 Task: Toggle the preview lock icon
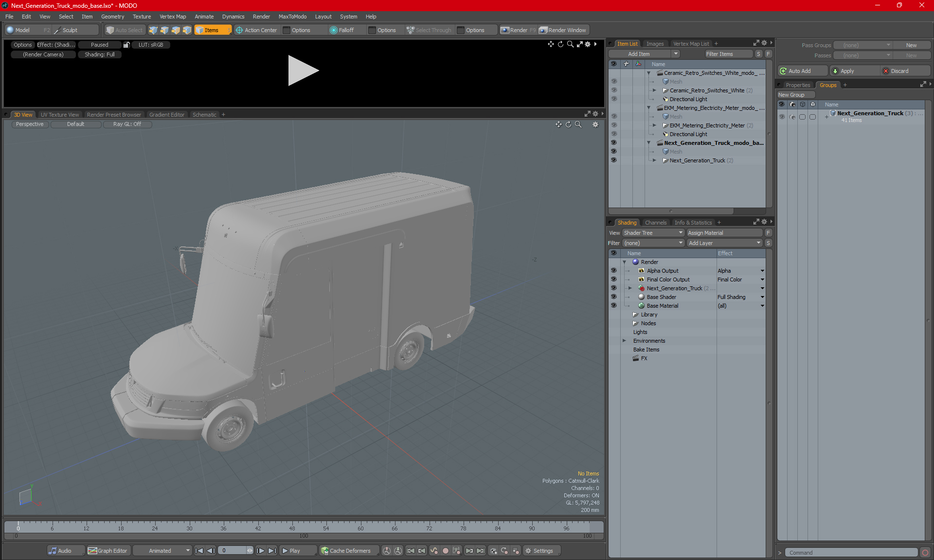pyautogui.click(x=126, y=45)
